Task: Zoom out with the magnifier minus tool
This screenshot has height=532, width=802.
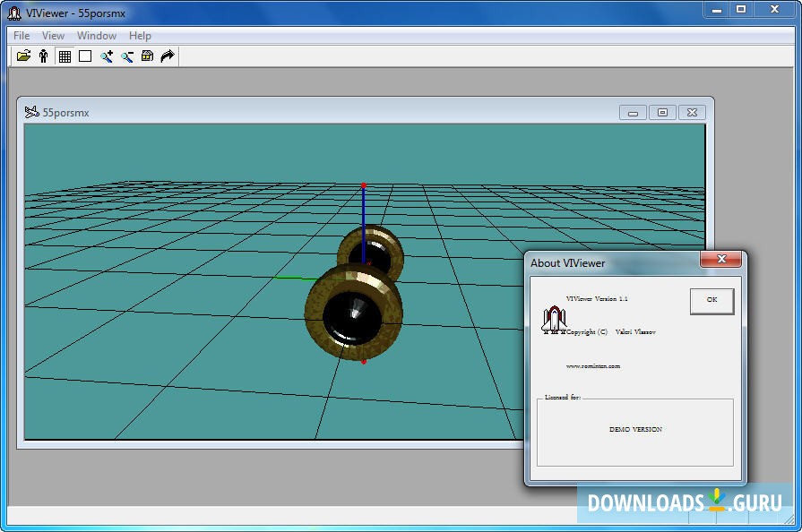Action: point(126,56)
